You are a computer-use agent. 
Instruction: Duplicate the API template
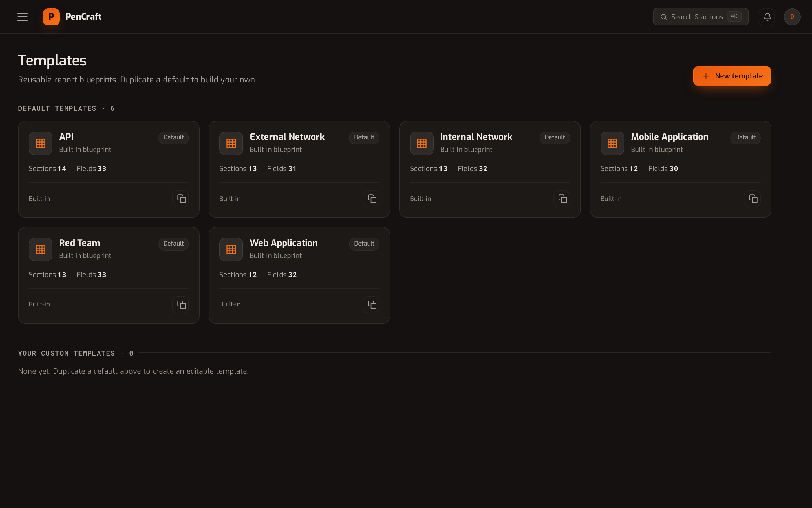pos(181,199)
